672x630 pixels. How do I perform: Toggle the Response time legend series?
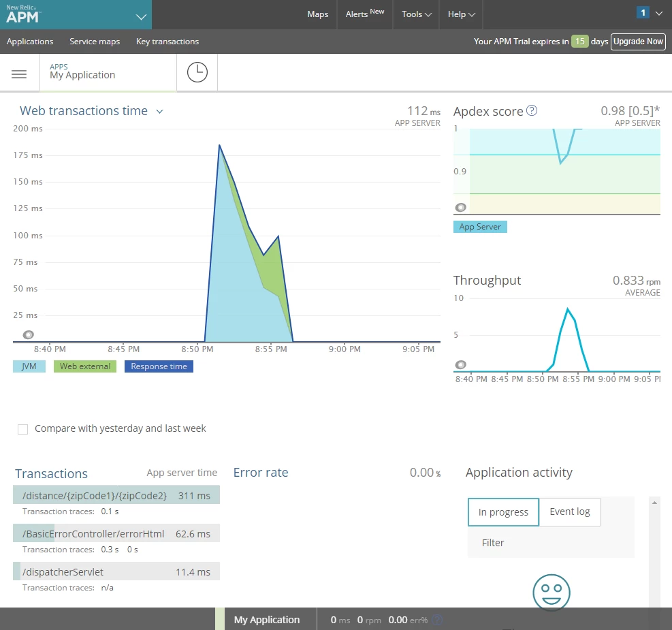click(159, 366)
